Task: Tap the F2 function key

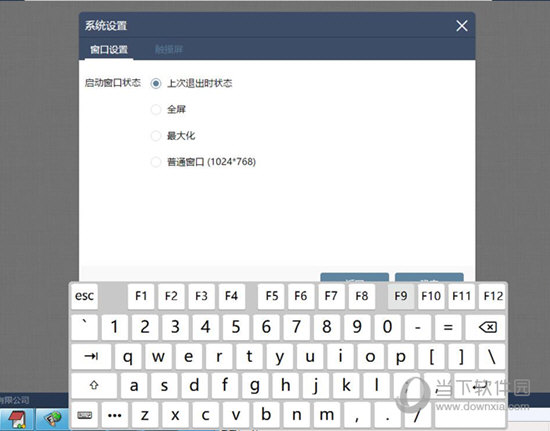Action: pyautogui.click(x=171, y=296)
